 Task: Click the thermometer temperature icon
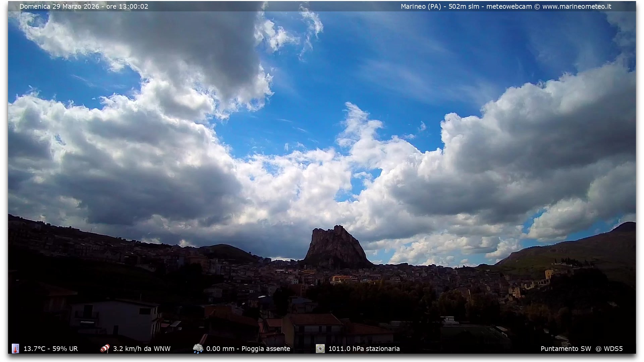coord(15,349)
